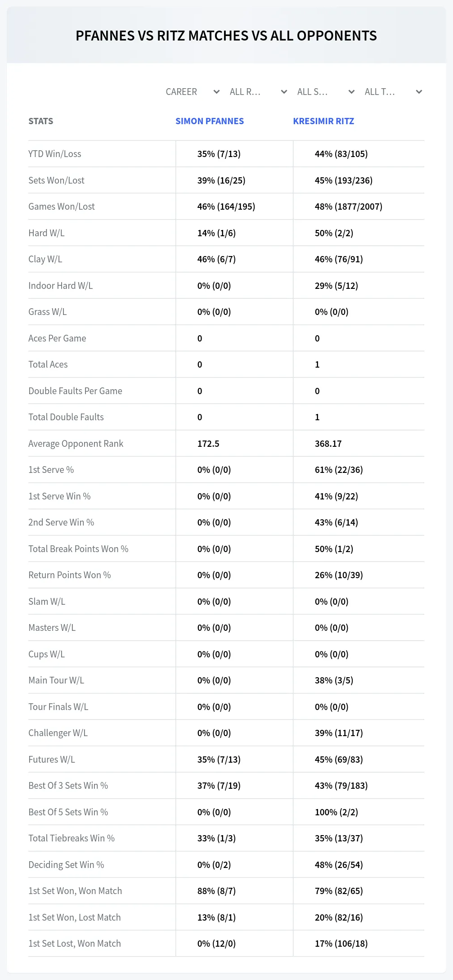Click the page title heading Pfannes vs Ritz
This screenshot has height=980, width=453.
[226, 36]
